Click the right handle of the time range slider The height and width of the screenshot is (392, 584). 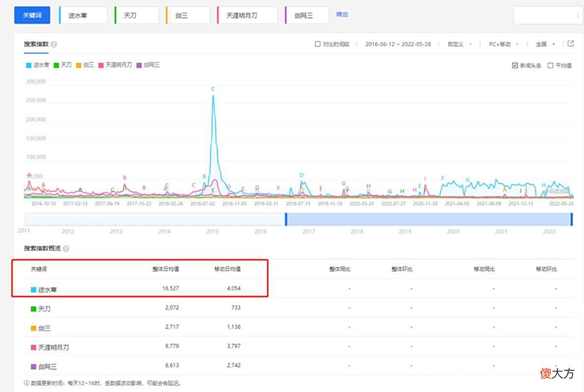pyautogui.click(x=571, y=219)
